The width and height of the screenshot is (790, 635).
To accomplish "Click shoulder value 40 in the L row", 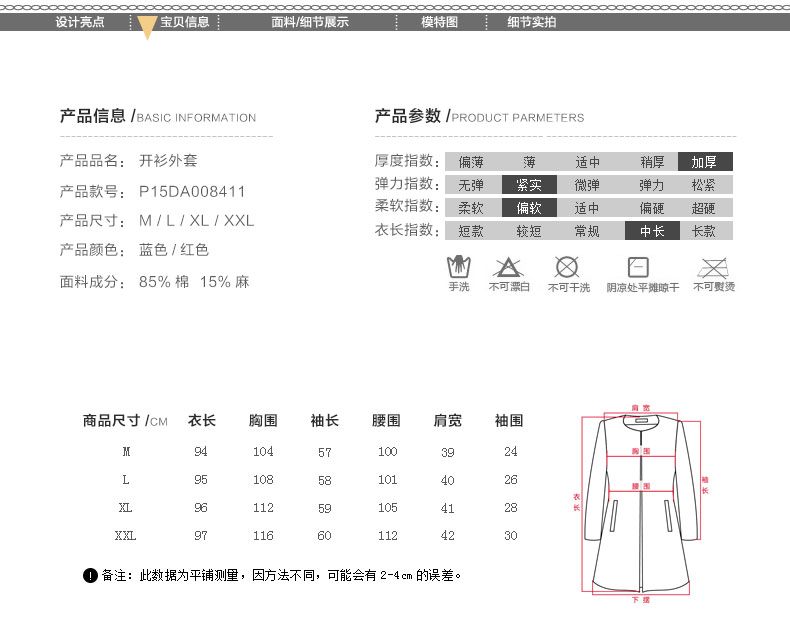I will tap(447, 480).
